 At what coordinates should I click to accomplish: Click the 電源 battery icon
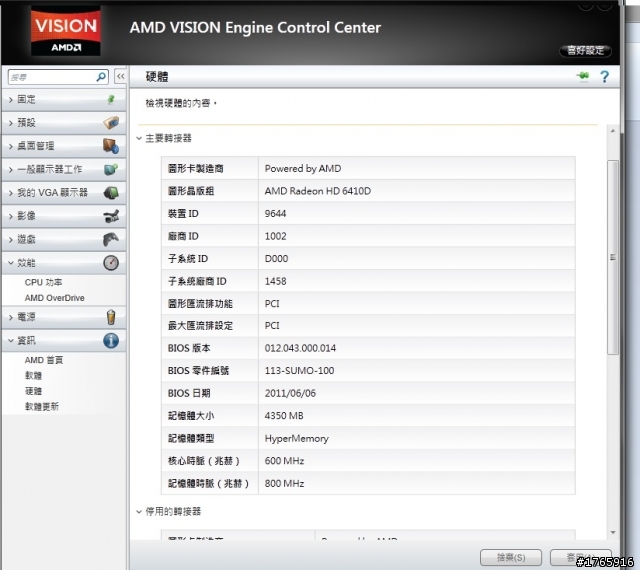[111, 317]
